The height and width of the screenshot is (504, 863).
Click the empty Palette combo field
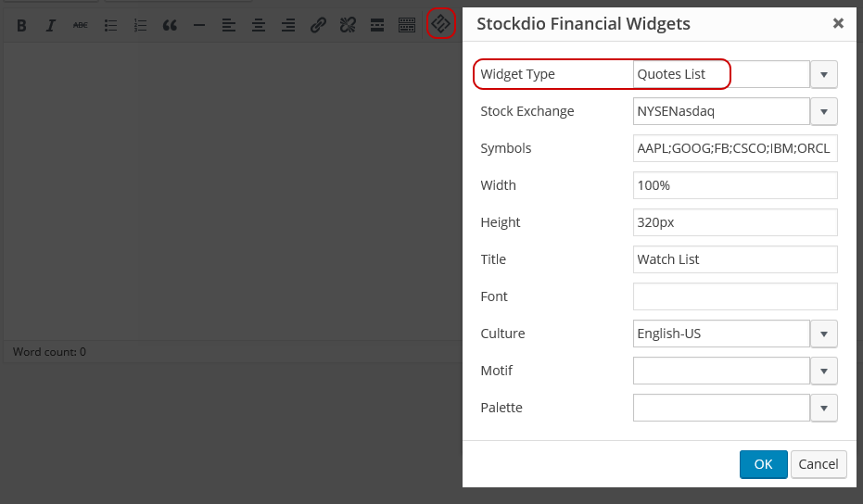click(721, 409)
